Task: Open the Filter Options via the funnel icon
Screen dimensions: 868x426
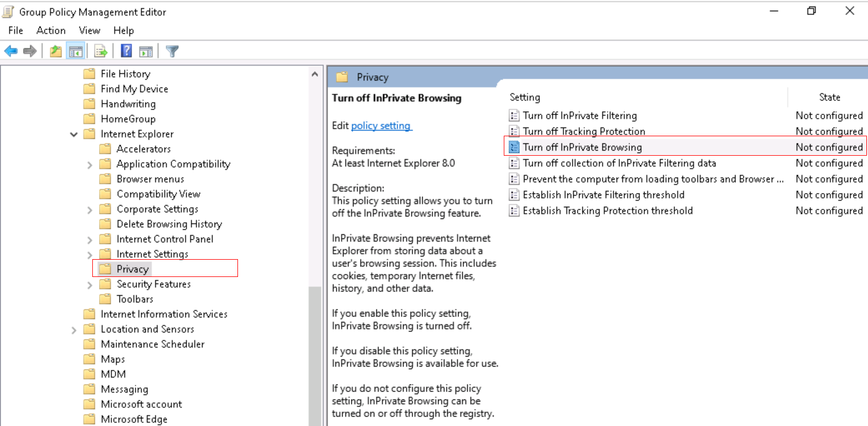Action: point(172,51)
